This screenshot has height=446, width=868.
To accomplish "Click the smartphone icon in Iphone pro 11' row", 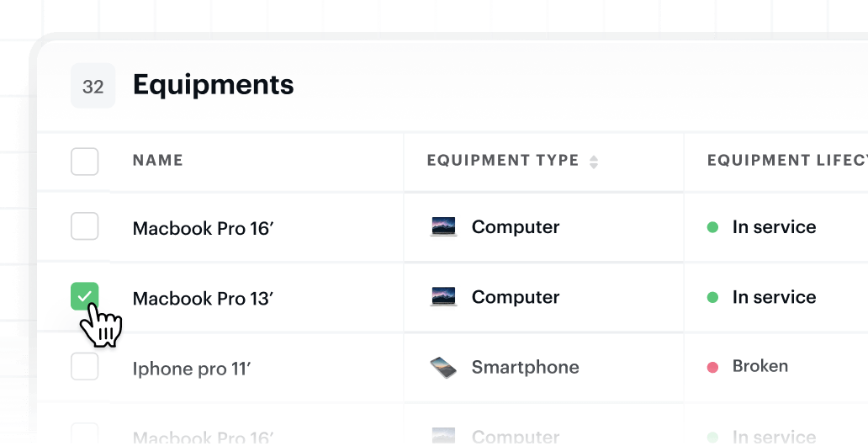I will [443, 367].
